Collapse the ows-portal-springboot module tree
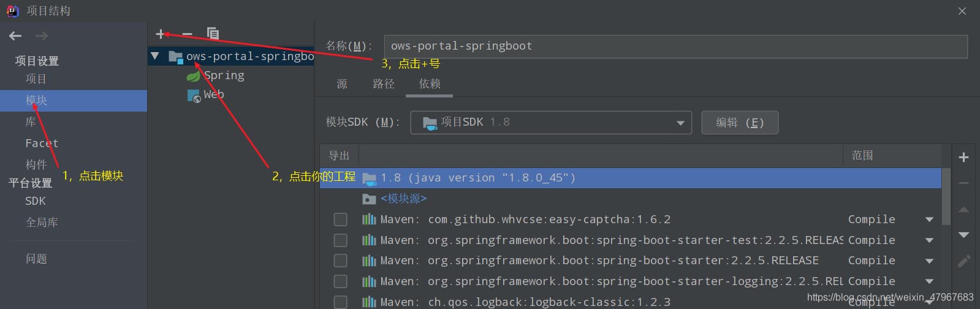Image resolution: width=980 pixels, height=309 pixels. click(155, 56)
